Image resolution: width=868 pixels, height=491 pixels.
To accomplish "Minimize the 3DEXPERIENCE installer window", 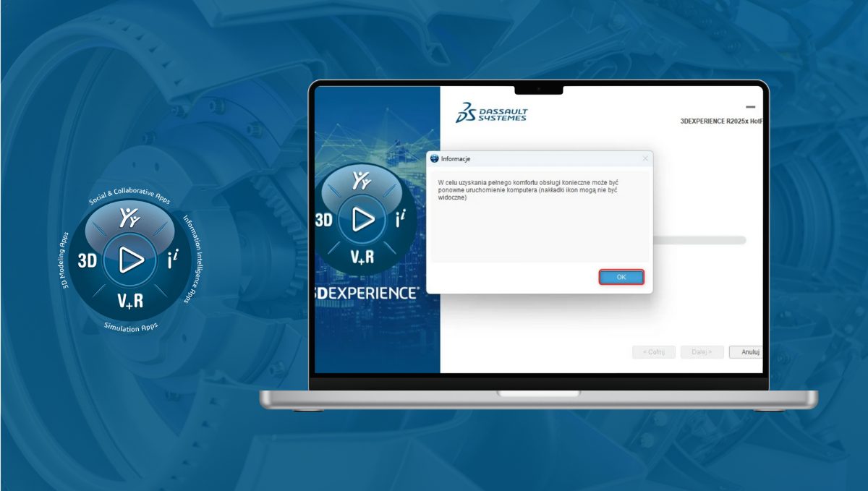I will [x=750, y=106].
